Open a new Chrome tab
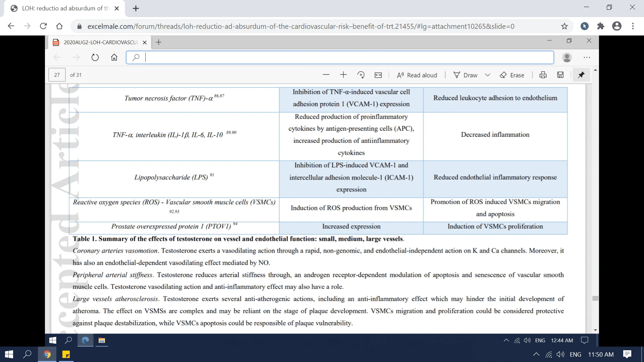Image resolution: width=644 pixels, height=362 pixels. pyautogui.click(x=136, y=8)
